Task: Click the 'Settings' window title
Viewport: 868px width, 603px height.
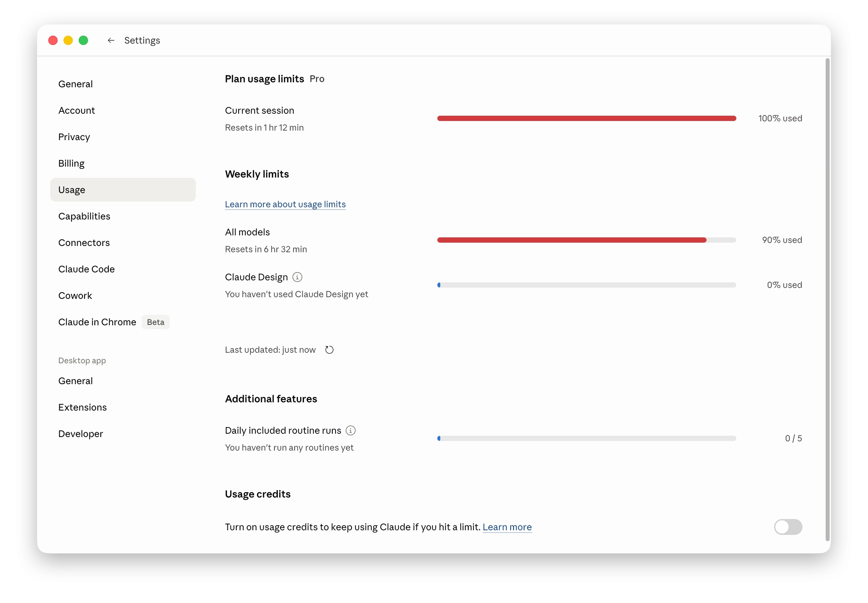Action: 142,40
